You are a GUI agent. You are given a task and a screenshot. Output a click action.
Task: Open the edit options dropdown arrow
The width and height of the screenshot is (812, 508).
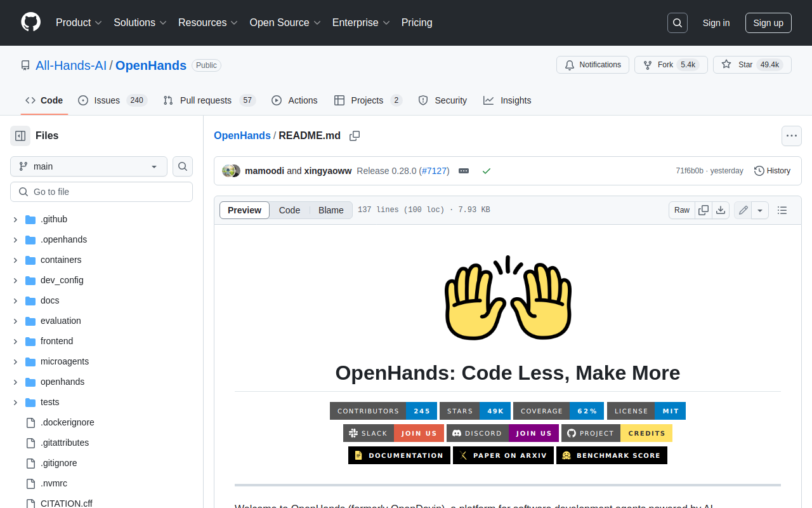760,210
